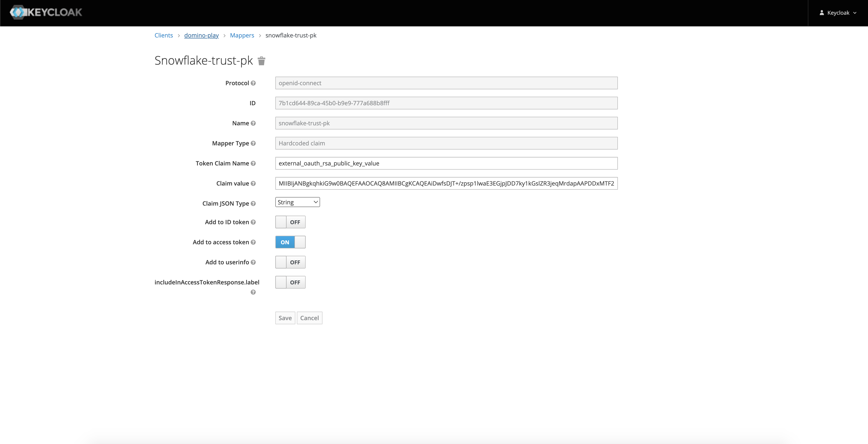Viewport: 868px width, 444px height.
Task: Open Add to ID token help icon
Action: point(253,222)
